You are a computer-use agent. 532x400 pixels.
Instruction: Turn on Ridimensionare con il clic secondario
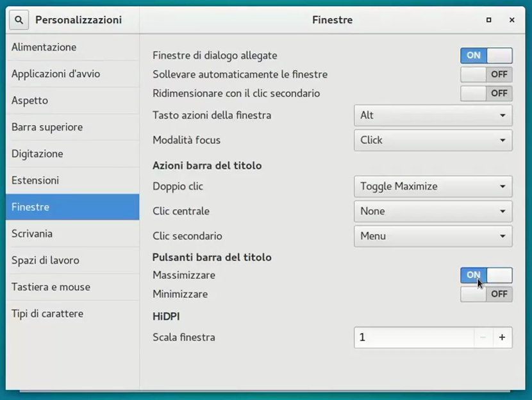(486, 94)
